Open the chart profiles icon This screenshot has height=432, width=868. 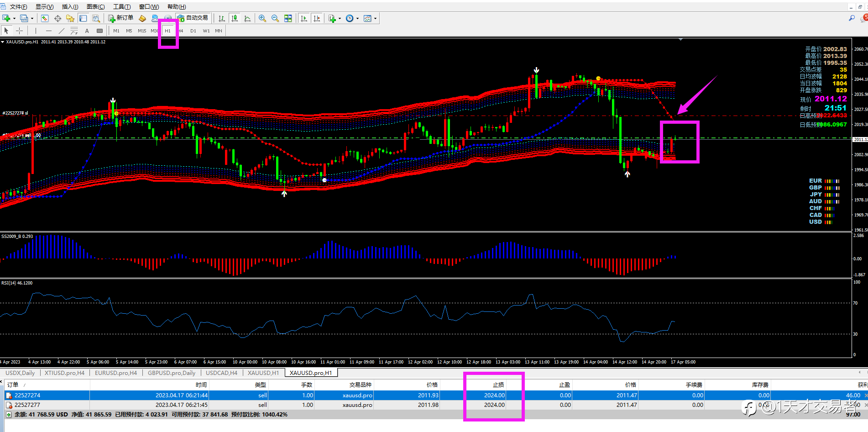pos(24,18)
